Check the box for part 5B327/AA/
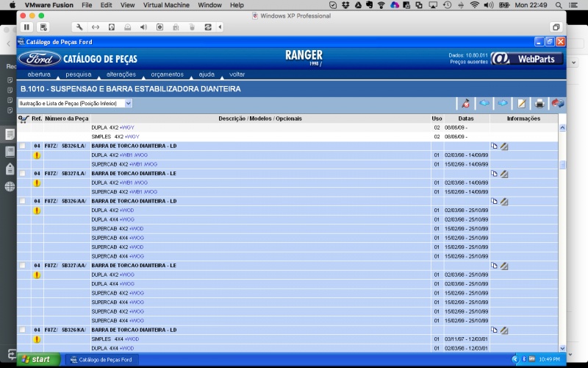This screenshot has width=588, height=368. (x=23, y=266)
